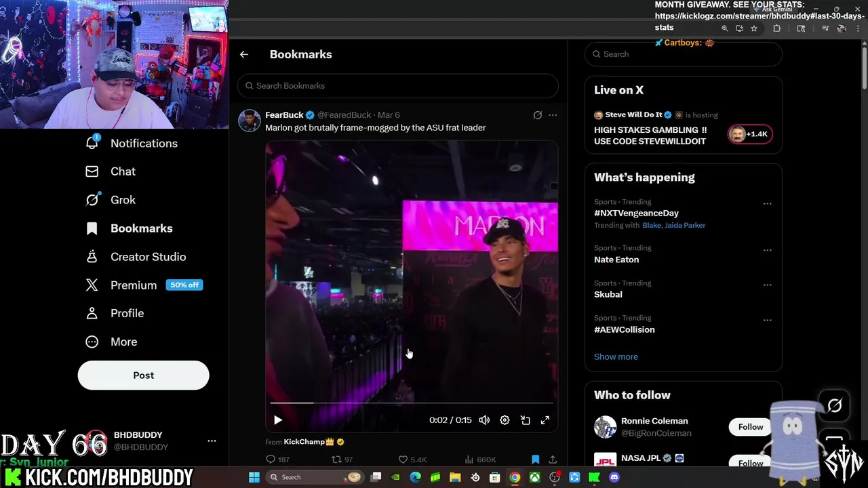Click the install app icon in address bar
The width and height of the screenshot is (868, 488).
click(739, 28)
